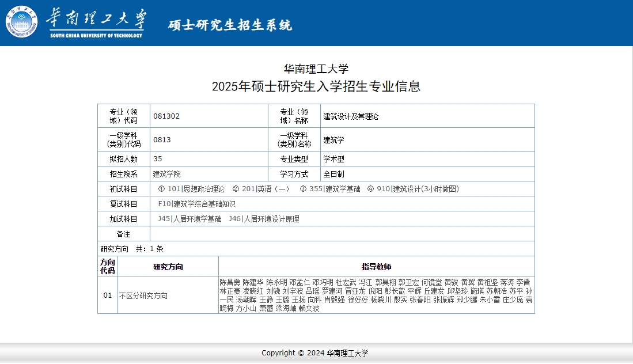Click advisor name 苏朝浩
Screen dimensions: 633x364
496,291
